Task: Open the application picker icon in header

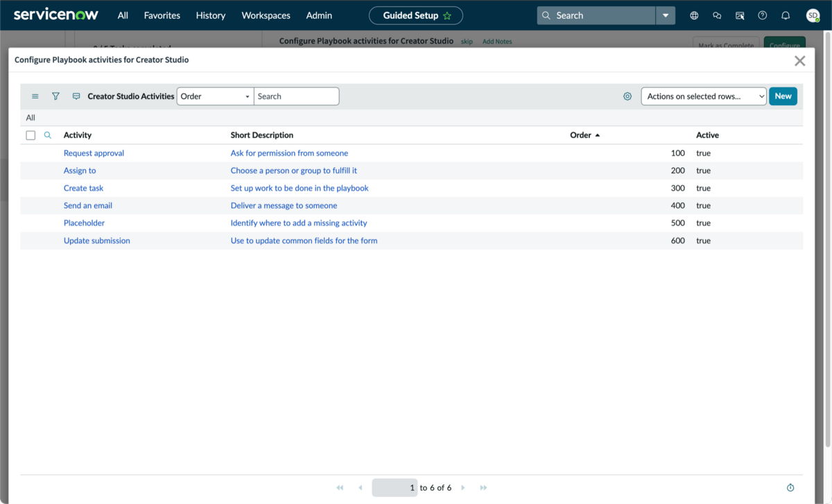Action: coord(740,15)
